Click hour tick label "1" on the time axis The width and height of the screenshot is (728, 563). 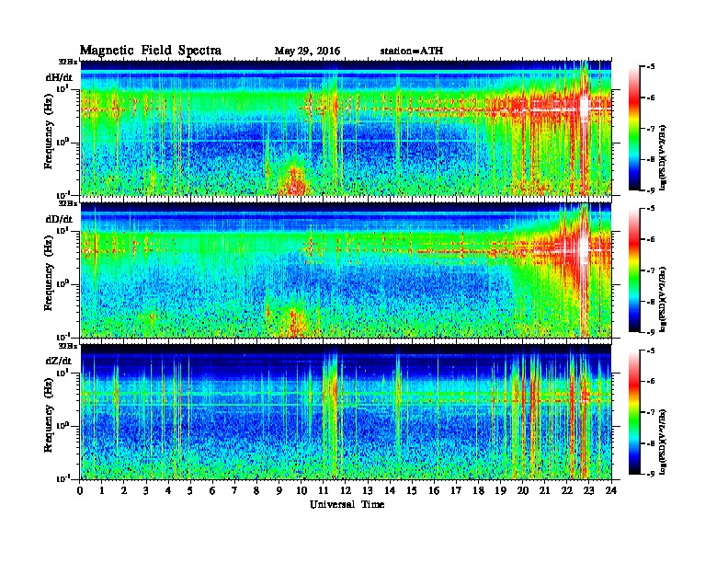[x=102, y=490]
